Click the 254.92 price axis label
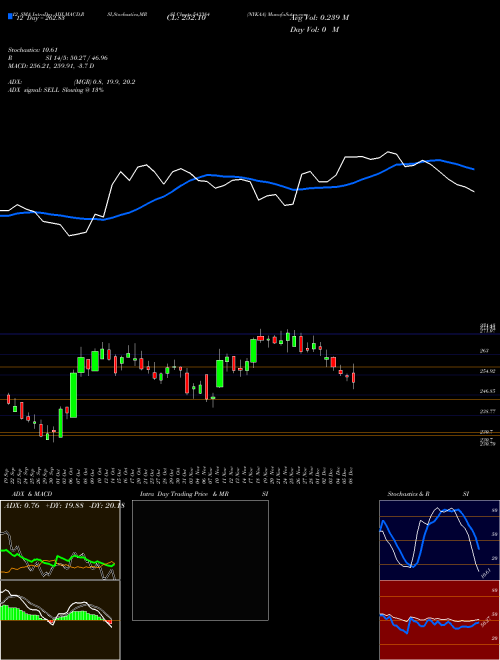Viewport: 500px width, 660px height. (x=487, y=371)
